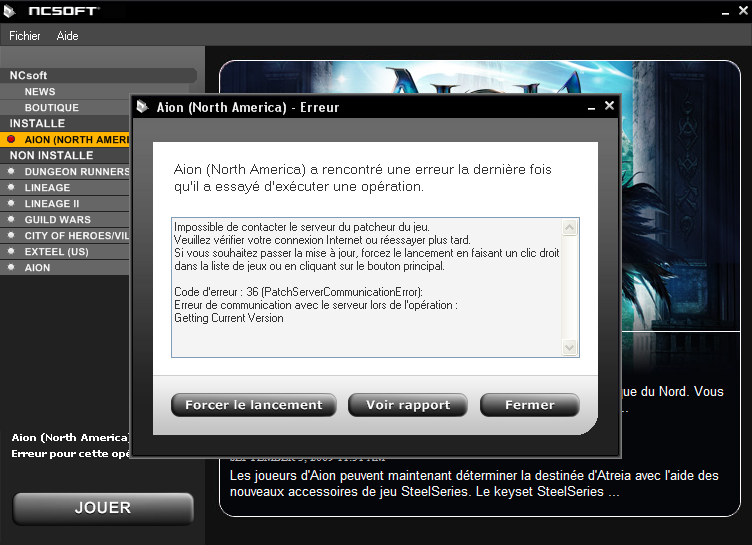Click Voir rapport button
The image size is (752, 545).
coord(408,405)
